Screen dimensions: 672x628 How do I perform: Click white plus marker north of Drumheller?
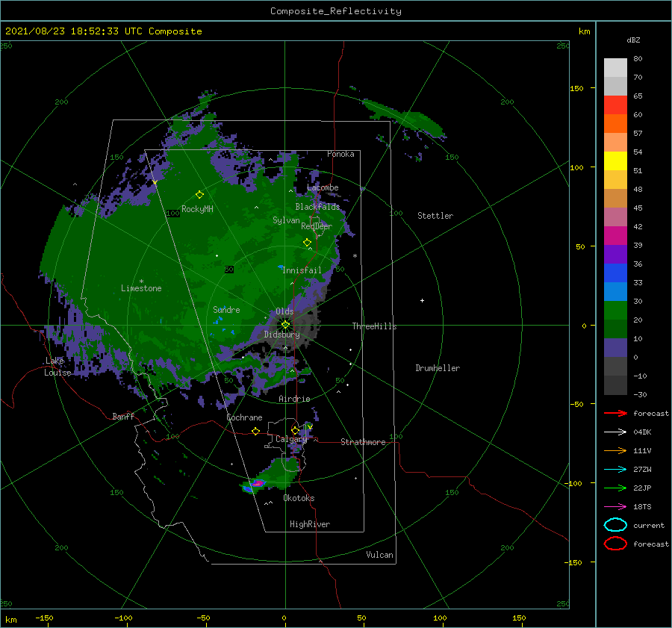point(422,300)
